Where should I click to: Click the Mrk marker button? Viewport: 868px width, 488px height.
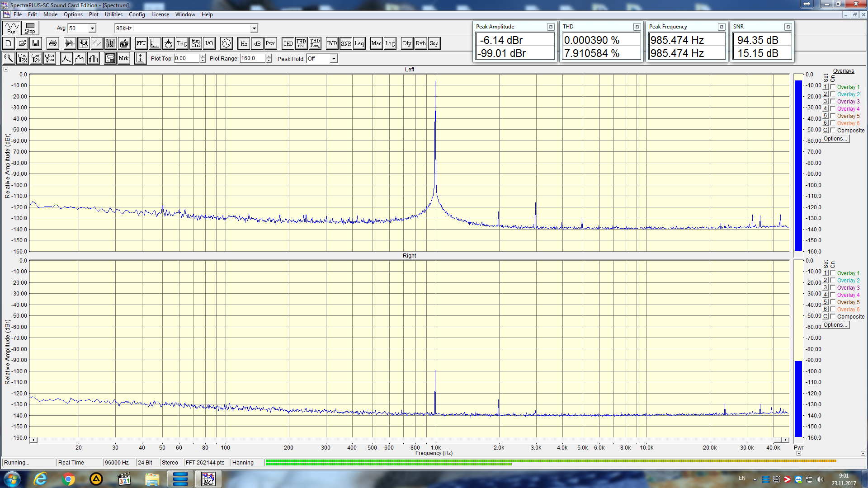[123, 58]
